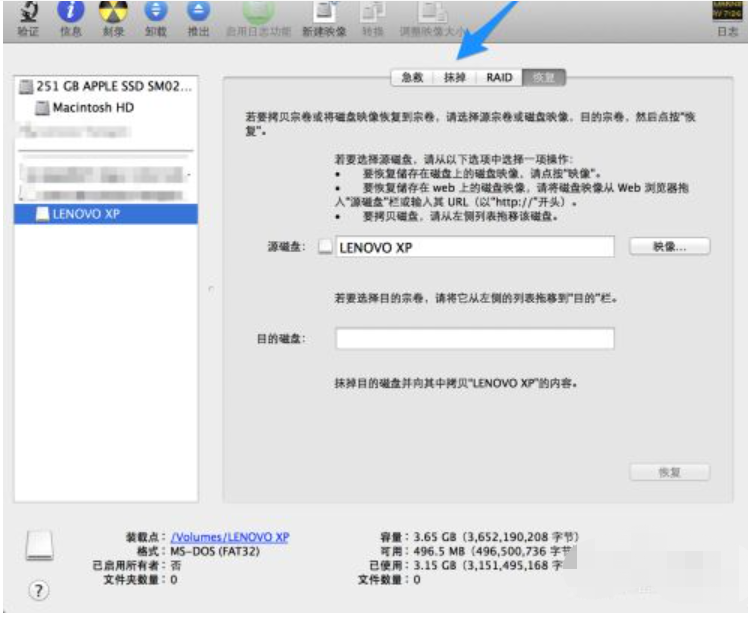
Task: Switch to the First Aid (急救) tab
Action: pos(413,77)
